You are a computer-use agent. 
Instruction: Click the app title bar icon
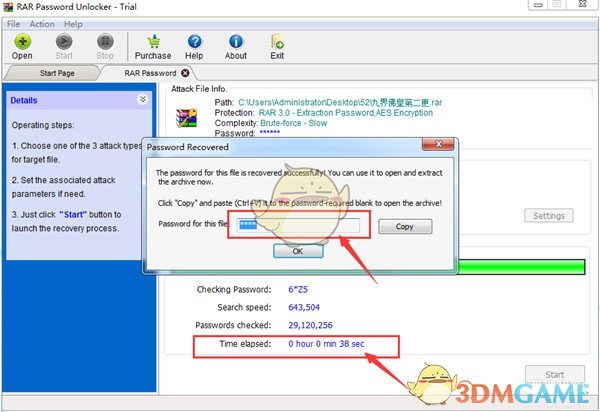pyautogui.click(x=8, y=7)
